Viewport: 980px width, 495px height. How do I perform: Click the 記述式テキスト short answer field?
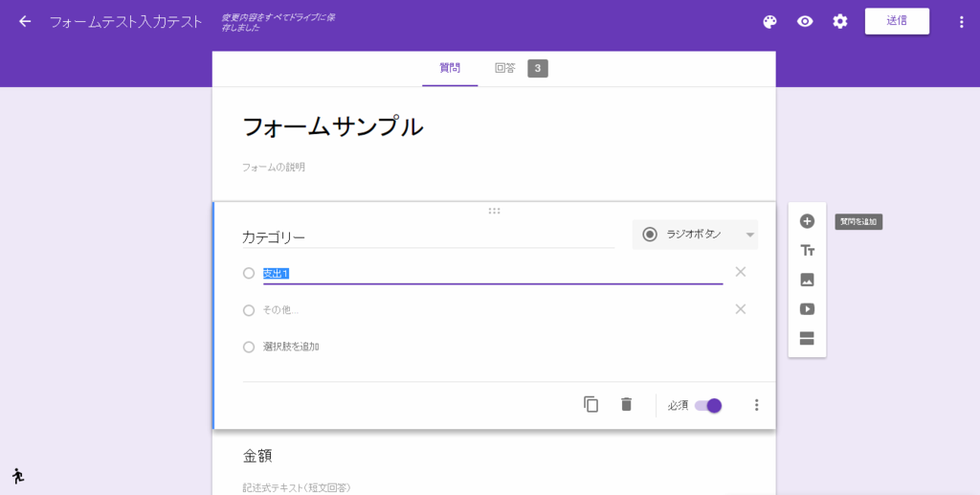tap(297, 488)
